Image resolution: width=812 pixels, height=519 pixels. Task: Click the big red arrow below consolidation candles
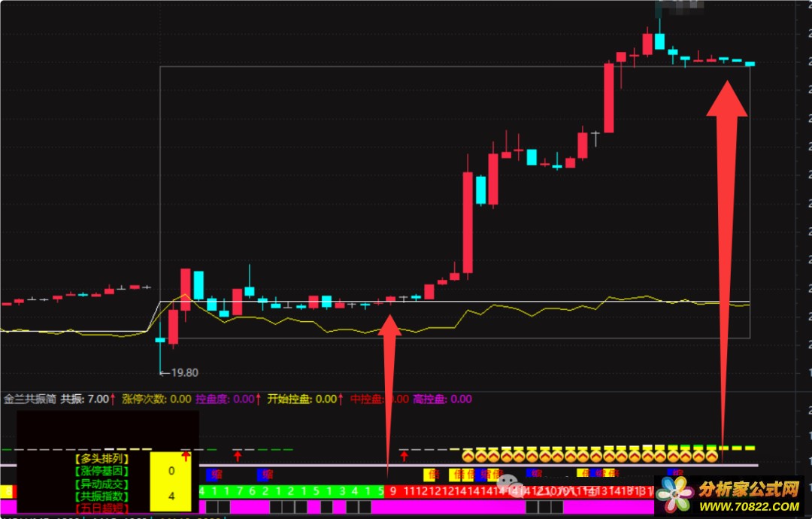pos(389,393)
